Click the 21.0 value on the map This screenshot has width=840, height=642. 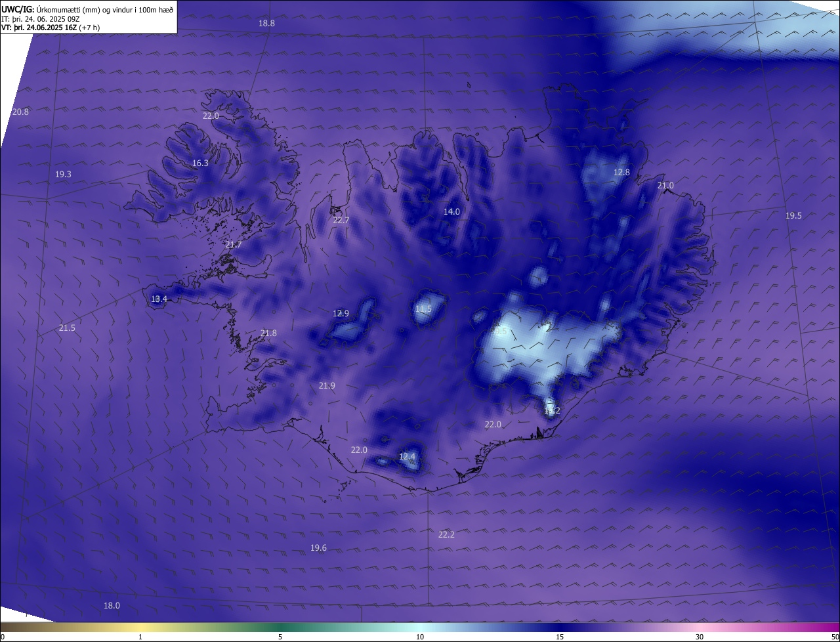point(665,186)
